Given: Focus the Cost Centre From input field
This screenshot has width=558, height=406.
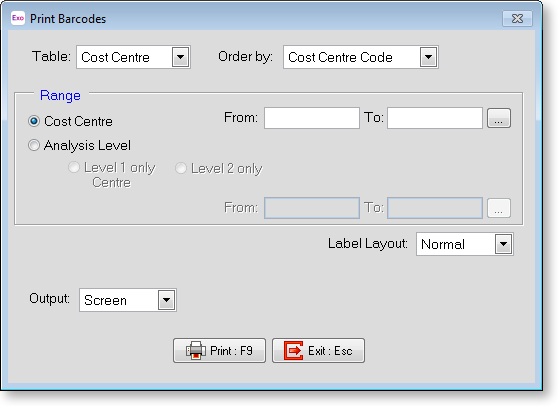Looking at the screenshot, I should (312, 118).
